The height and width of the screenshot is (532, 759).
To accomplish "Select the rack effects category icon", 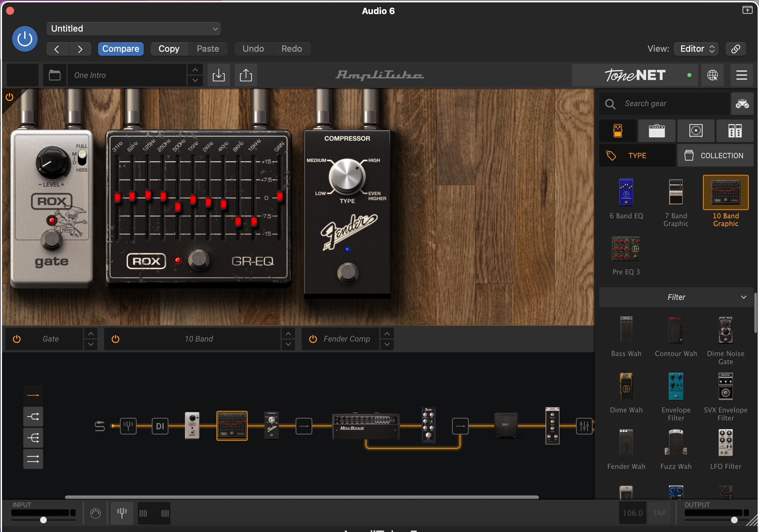I will (x=735, y=131).
